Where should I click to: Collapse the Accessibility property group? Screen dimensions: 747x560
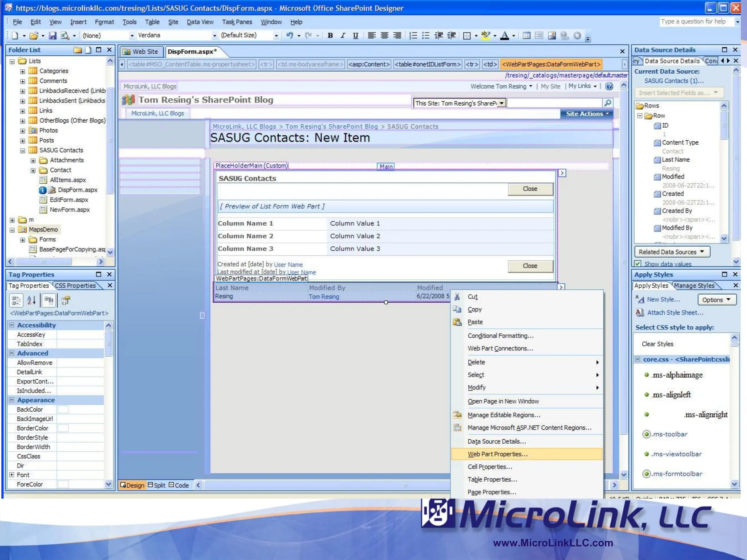tap(12, 325)
